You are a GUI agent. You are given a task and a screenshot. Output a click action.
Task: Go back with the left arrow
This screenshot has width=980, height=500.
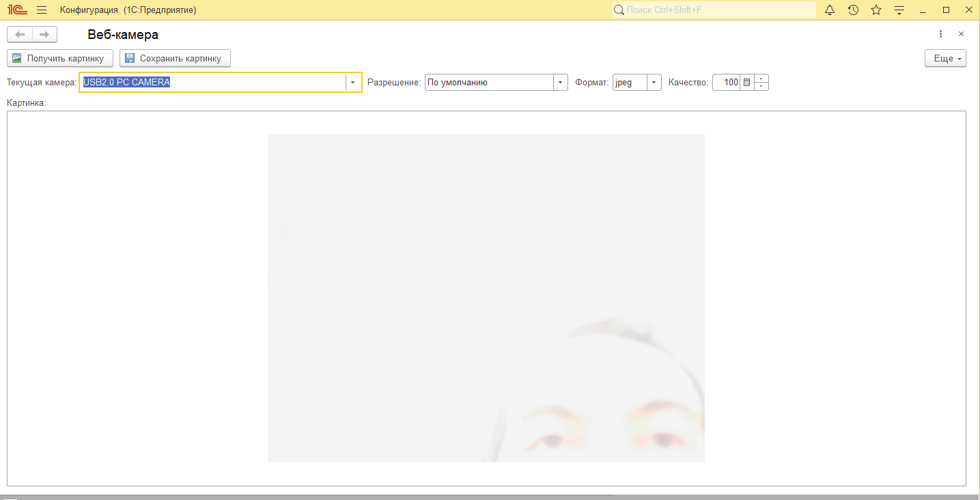point(20,34)
